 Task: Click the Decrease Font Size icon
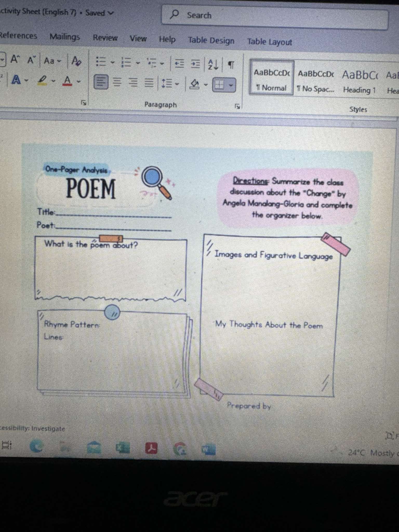[31, 60]
